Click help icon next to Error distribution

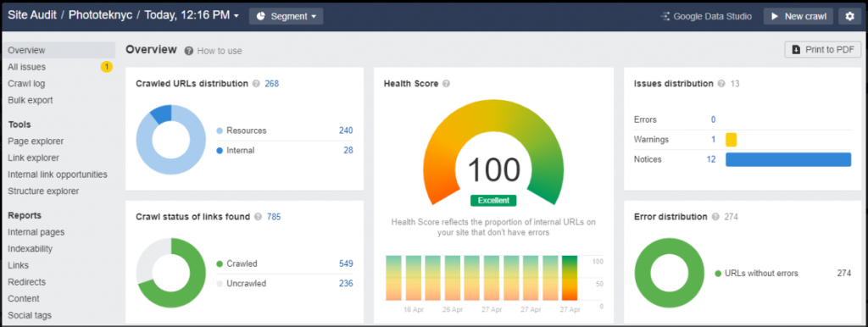click(x=715, y=216)
